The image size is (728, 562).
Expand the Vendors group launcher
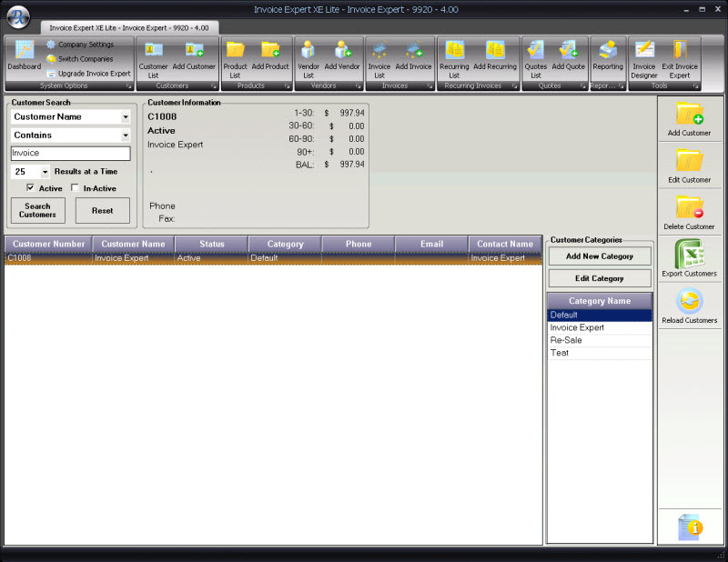pyautogui.click(x=359, y=86)
